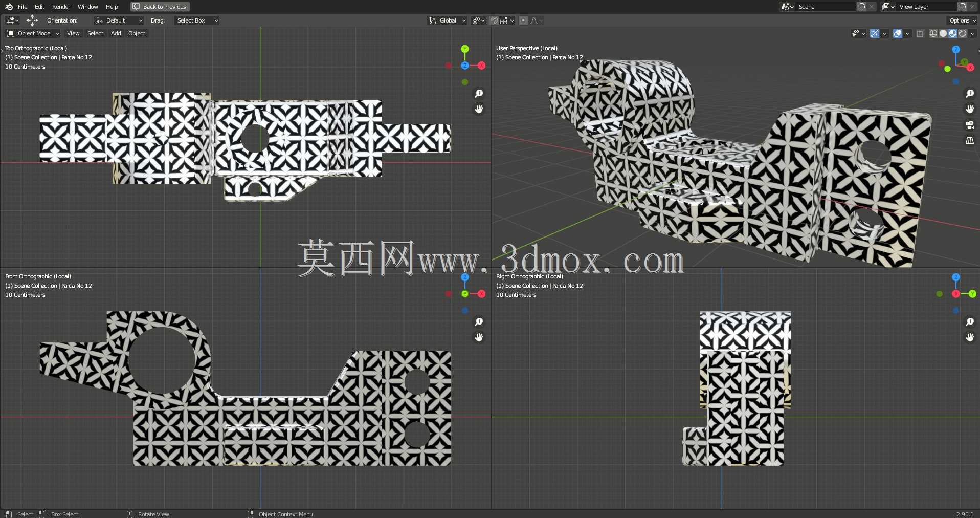
Task: Click the remove view layer X icon
Action: coord(972,7)
